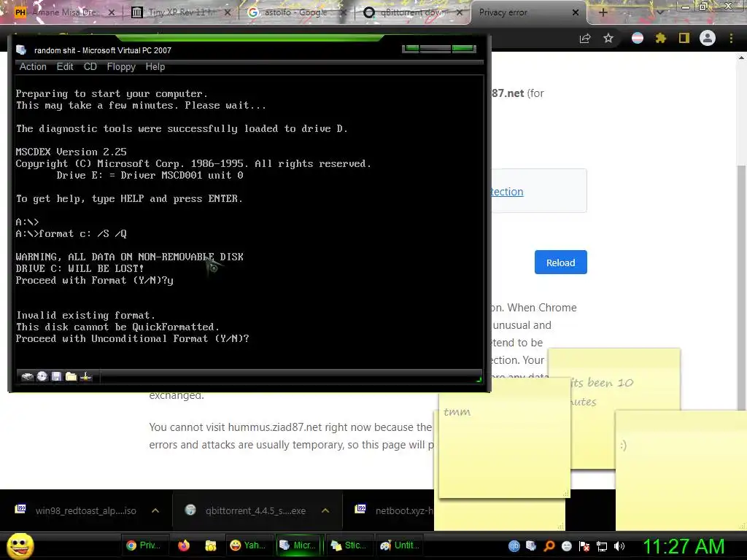
Task: Click the sticky note labeled 'tmm'
Action: (504, 438)
